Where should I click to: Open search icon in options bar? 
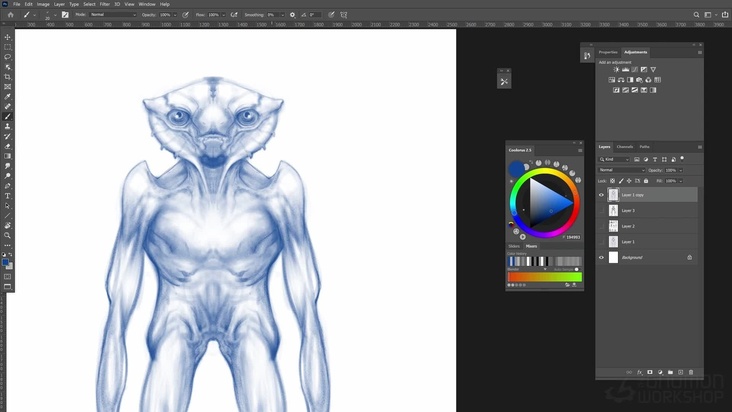696,15
